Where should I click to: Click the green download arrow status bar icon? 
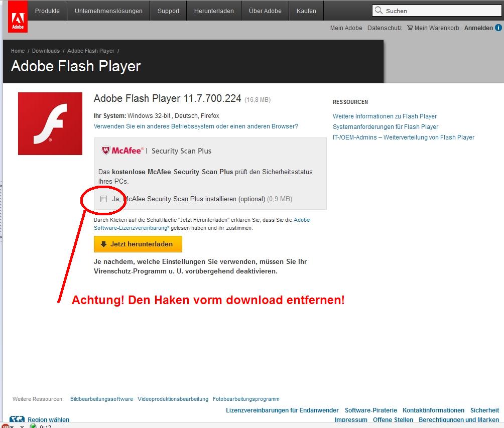[33, 426]
